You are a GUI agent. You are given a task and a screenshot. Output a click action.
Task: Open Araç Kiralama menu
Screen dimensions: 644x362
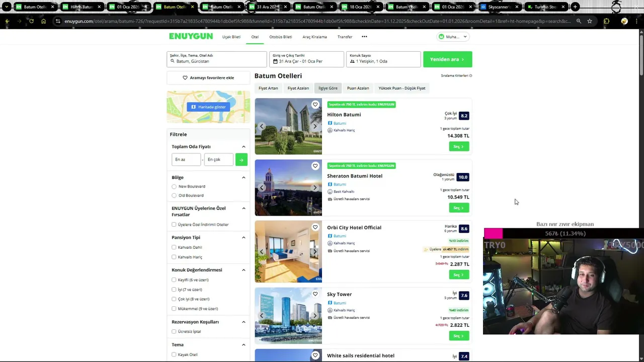pos(314,37)
